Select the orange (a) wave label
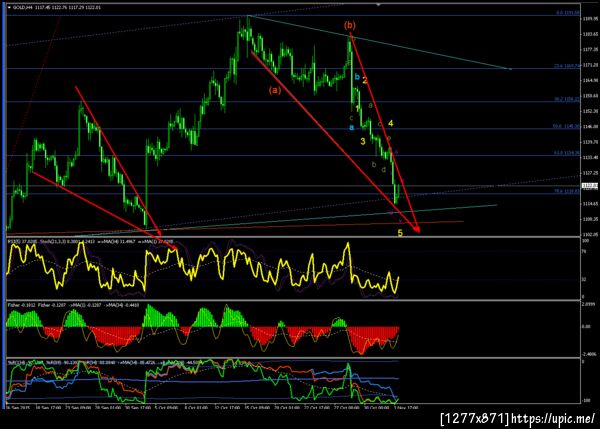Image resolution: width=600 pixels, height=429 pixels. coord(275,90)
